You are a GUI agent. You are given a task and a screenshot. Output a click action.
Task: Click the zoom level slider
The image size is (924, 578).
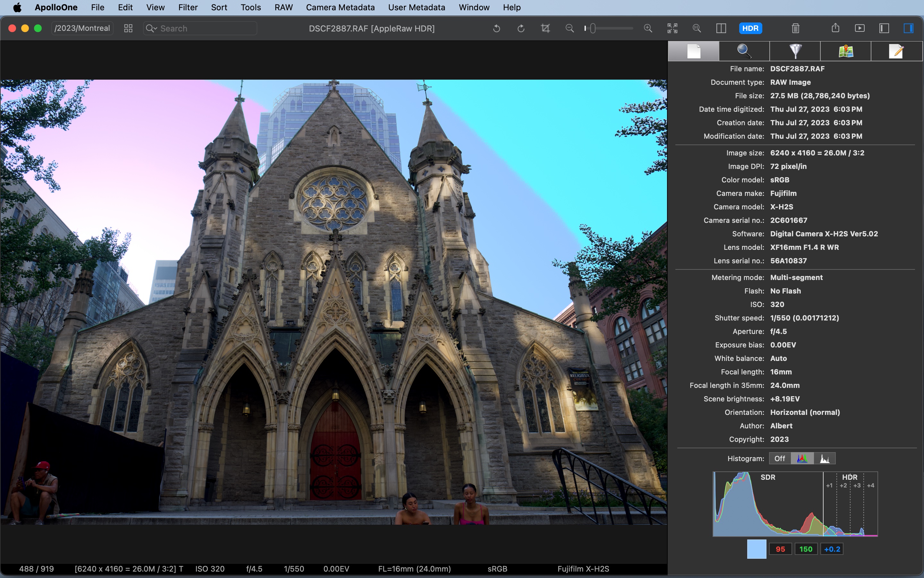[x=609, y=28]
